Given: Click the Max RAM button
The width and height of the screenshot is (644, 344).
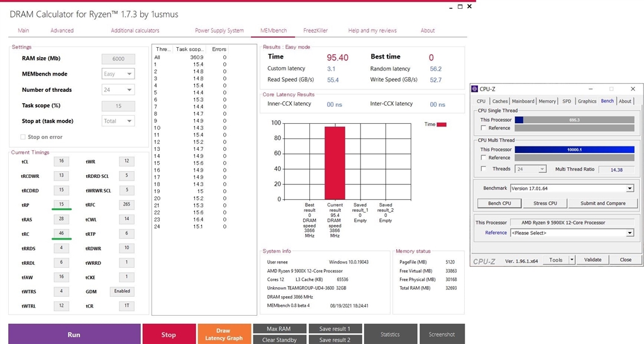Looking at the screenshot, I should click(279, 328).
